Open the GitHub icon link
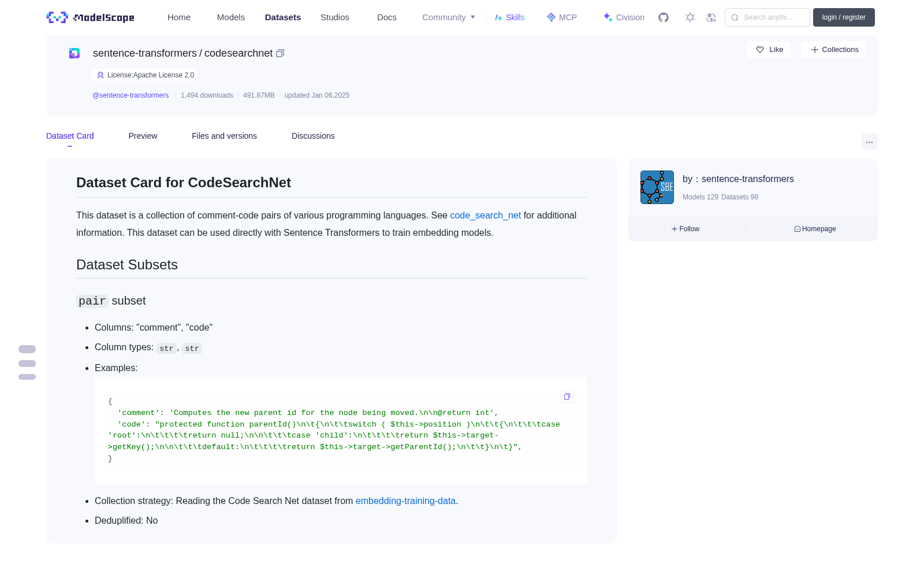Image resolution: width=924 pixels, height=578 pixels. (x=664, y=17)
